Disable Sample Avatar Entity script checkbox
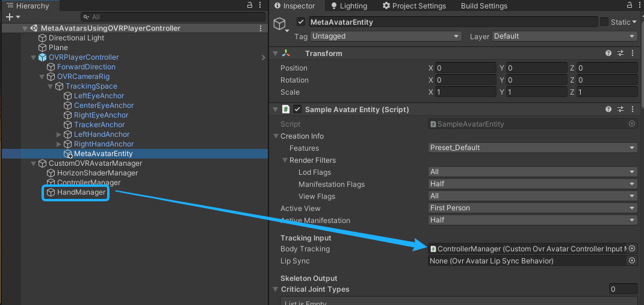Image resolution: width=644 pixels, height=305 pixels. [x=297, y=109]
